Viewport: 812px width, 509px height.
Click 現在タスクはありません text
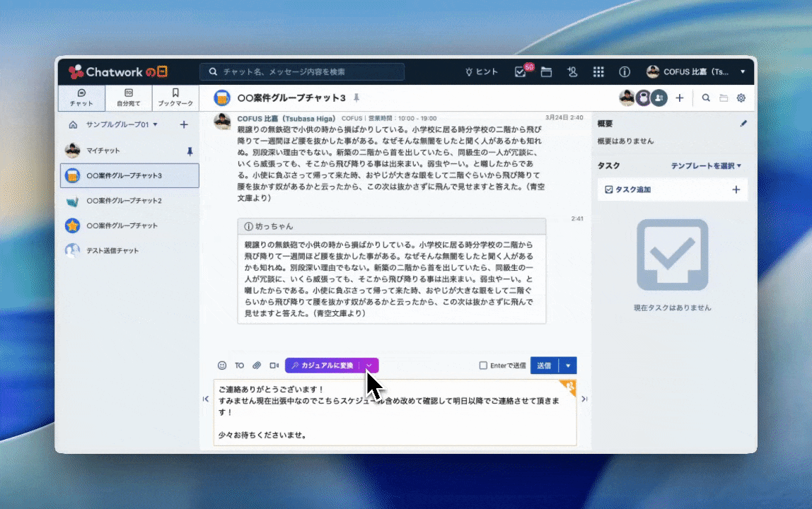click(672, 308)
